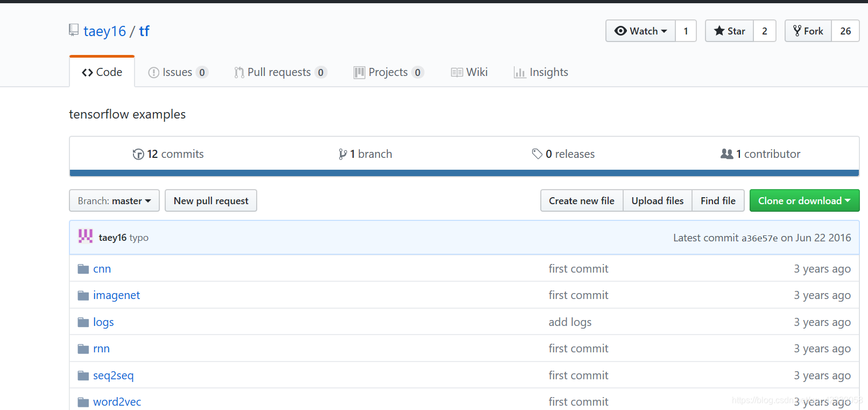
Task: Open the seq2seq folder
Action: point(113,376)
